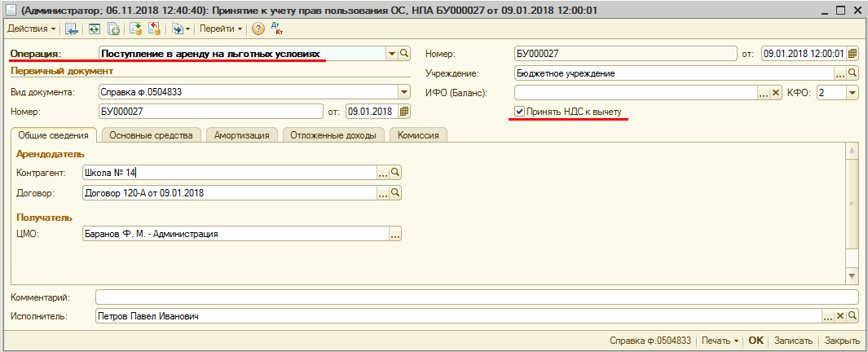Click ellipsis button in ЦМО field

(395, 234)
